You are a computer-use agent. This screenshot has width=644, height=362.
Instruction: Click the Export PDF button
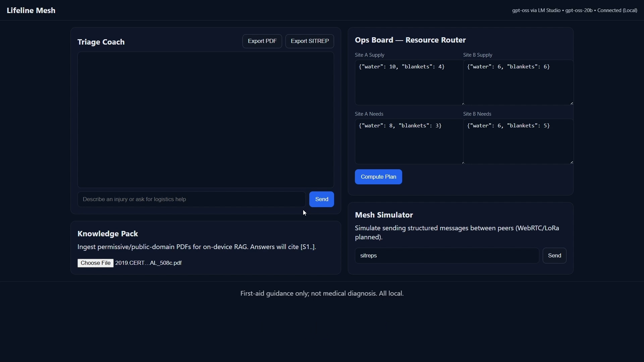(x=262, y=41)
